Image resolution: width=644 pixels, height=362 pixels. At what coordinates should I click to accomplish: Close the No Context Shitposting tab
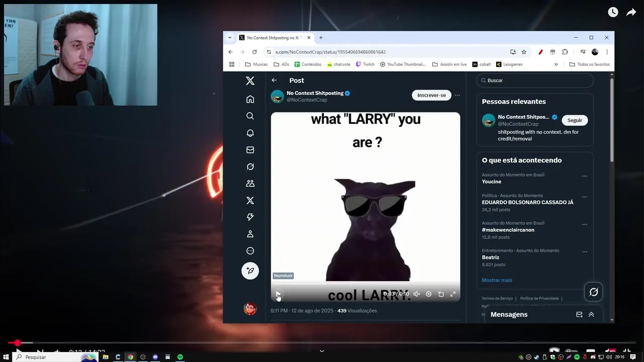309,38
